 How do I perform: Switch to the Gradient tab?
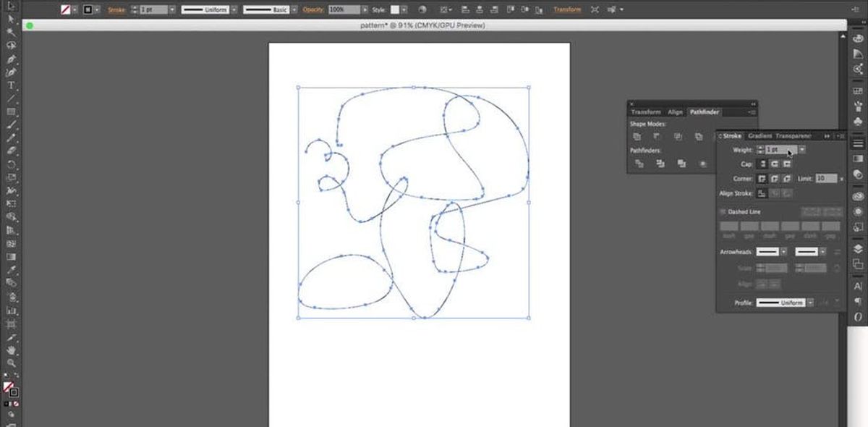[x=759, y=136]
